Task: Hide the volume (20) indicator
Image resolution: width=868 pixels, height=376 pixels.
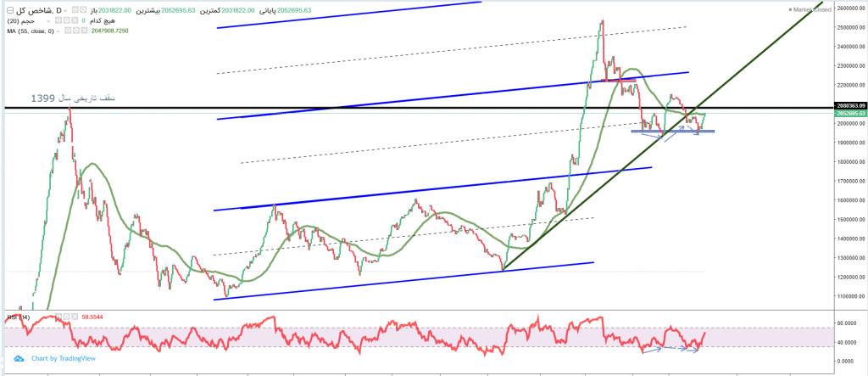Action: [58, 20]
